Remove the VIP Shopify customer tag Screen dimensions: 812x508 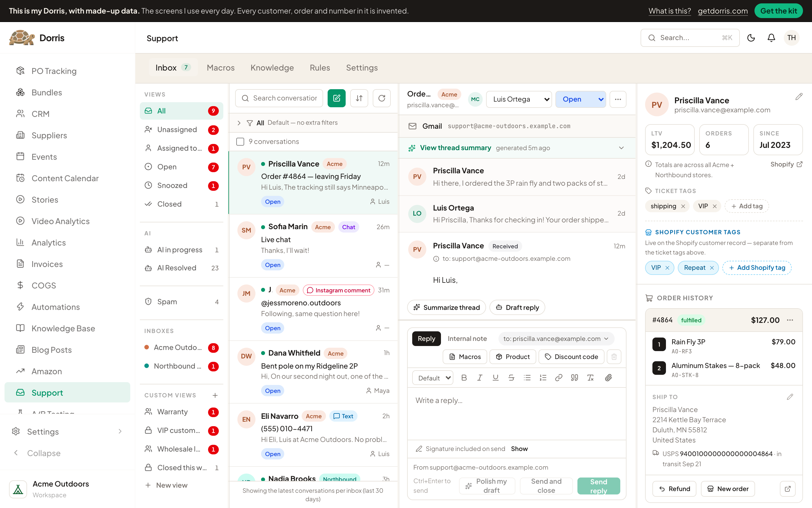pos(667,268)
